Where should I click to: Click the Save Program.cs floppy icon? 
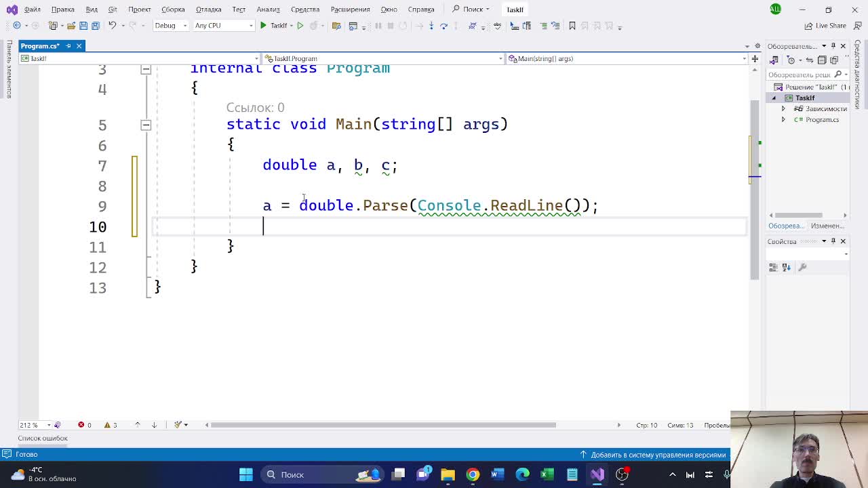tap(83, 26)
